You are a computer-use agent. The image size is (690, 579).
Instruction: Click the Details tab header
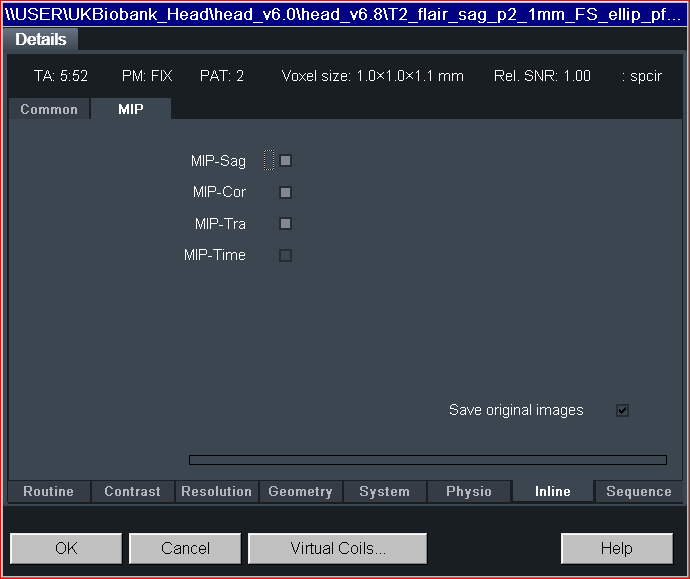tap(40, 40)
